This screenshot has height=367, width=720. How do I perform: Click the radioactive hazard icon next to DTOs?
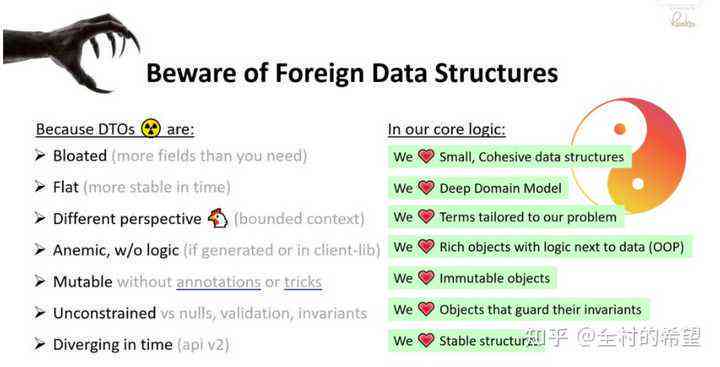[151, 128]
